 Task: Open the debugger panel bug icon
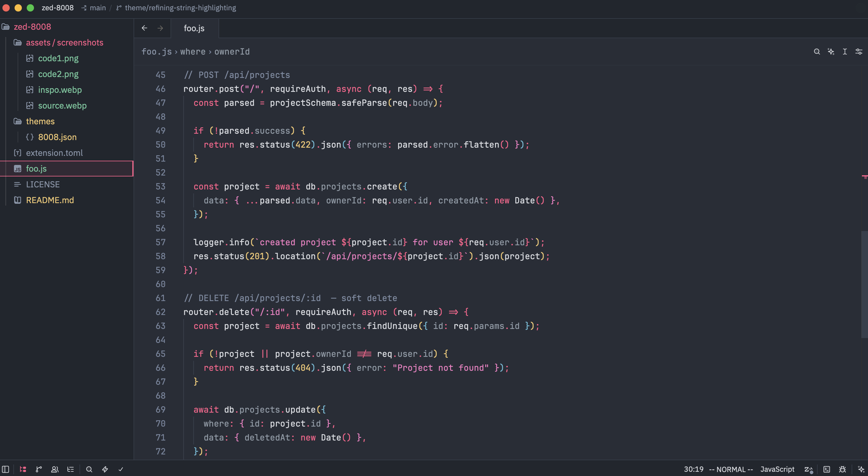843,469
